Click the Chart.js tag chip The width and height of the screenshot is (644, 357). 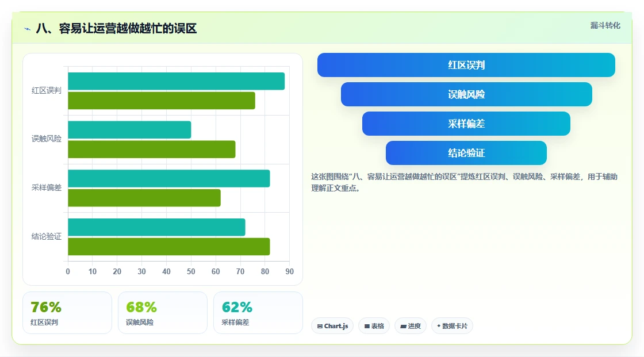[x=332, y=326]
